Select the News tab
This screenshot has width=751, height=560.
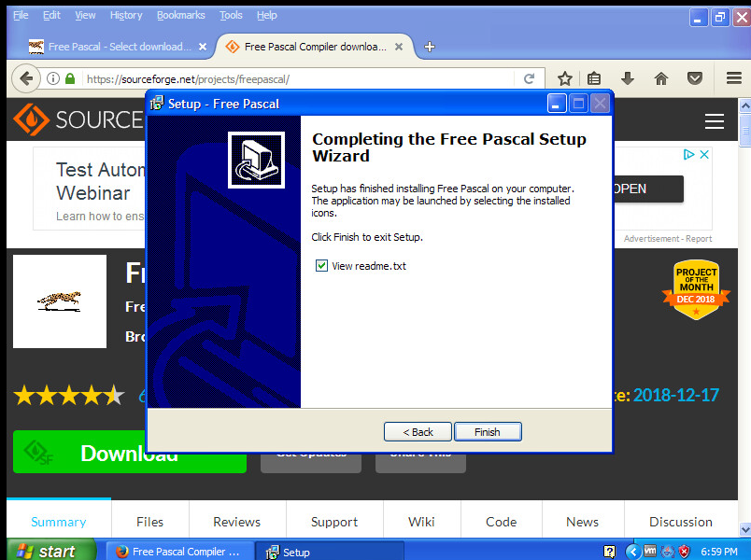click(583, 521)
